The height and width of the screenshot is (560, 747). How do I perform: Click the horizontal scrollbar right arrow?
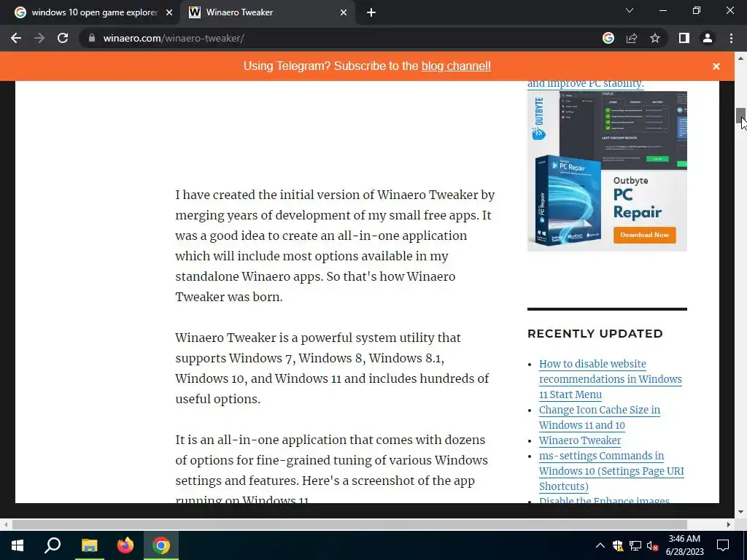(729, 524)
